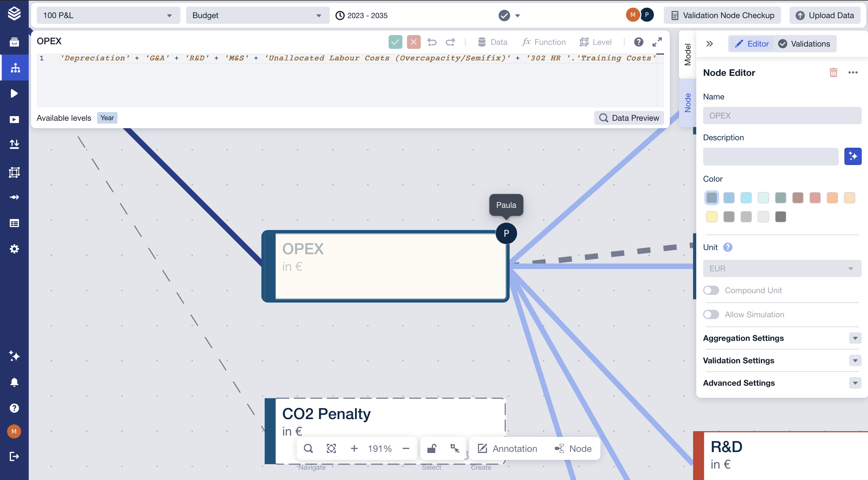Image resolution: width=868 pixels, height=480 pixels.
Task: Expand Aggregation Settings section
Action: click(855, 338)
